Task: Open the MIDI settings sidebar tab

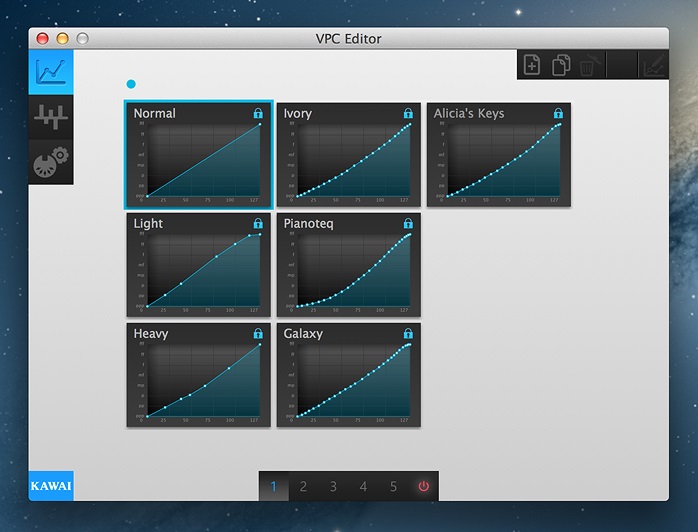Action: point(51,162)
